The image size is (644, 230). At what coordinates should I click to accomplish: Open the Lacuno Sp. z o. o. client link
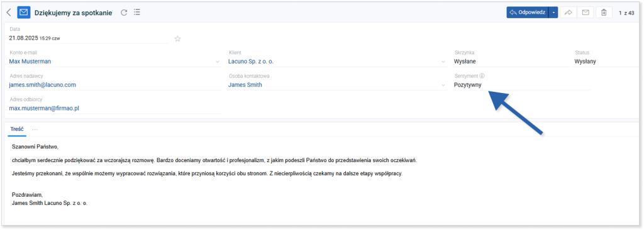coord(250,62)
